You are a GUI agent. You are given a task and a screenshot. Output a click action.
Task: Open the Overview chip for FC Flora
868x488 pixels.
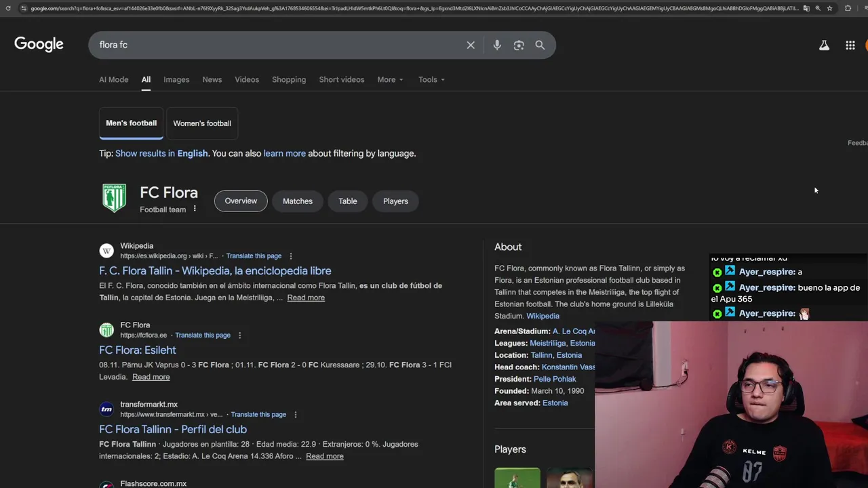click(x=241, y=201)
